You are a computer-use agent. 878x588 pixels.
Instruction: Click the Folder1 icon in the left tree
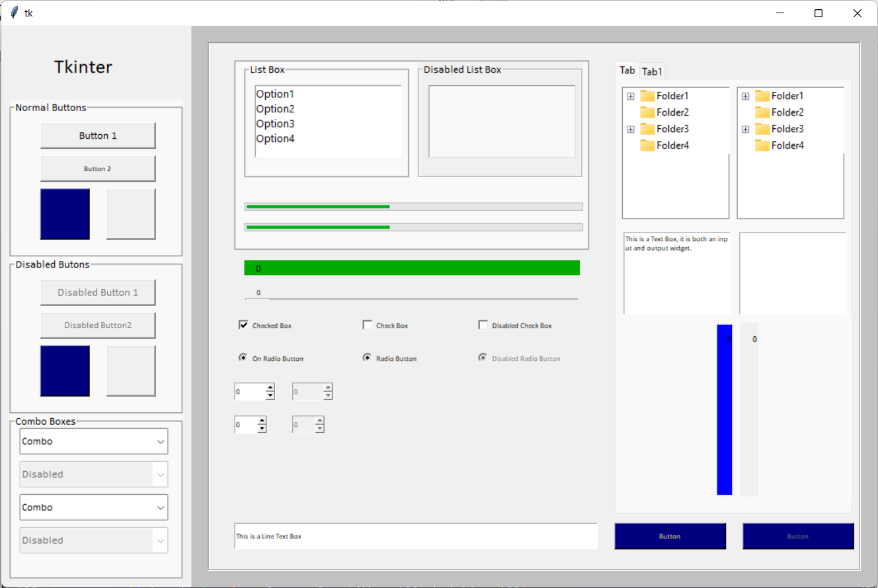click(647, 96)
